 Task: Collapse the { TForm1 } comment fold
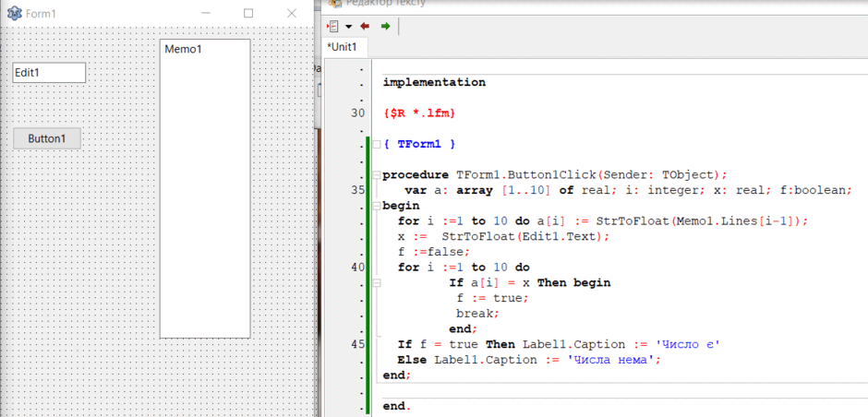[377, 144]
